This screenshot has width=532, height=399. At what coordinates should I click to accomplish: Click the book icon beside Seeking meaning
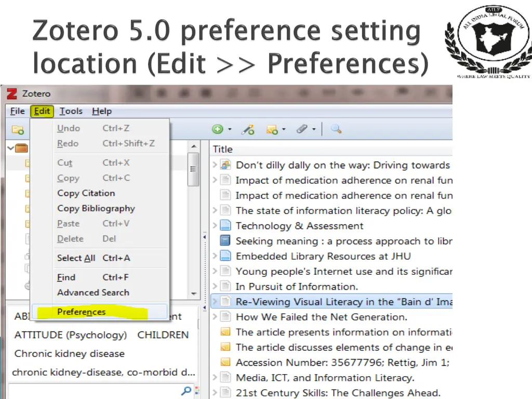click(x=225, y=241)
